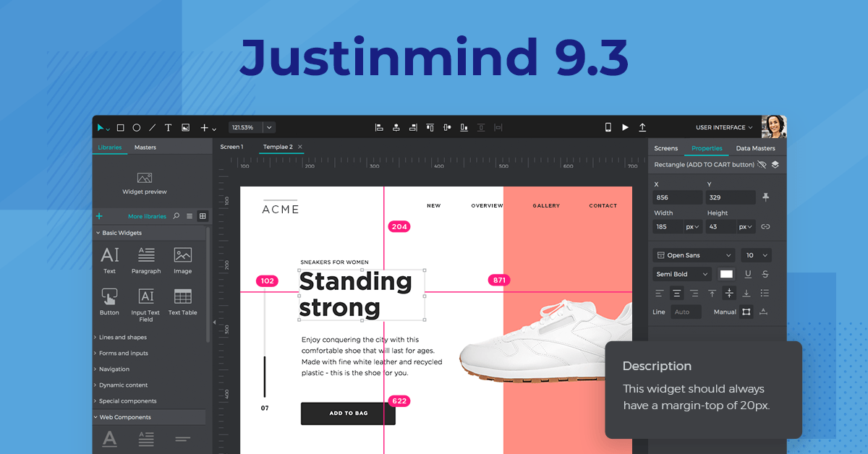Image resolution: width=868 pixels, height=454 pixels.
Task: Toggle the pin position icon
Action: (766, 197)
